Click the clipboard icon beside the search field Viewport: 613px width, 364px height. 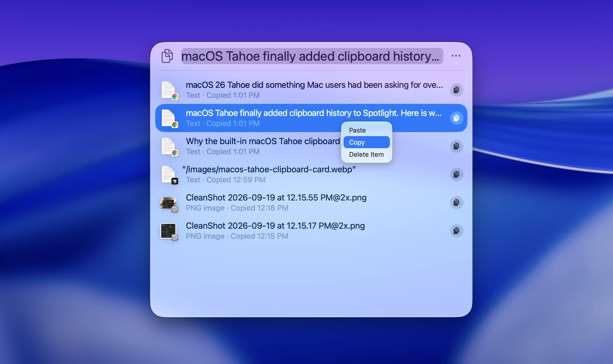coord(167,56)
